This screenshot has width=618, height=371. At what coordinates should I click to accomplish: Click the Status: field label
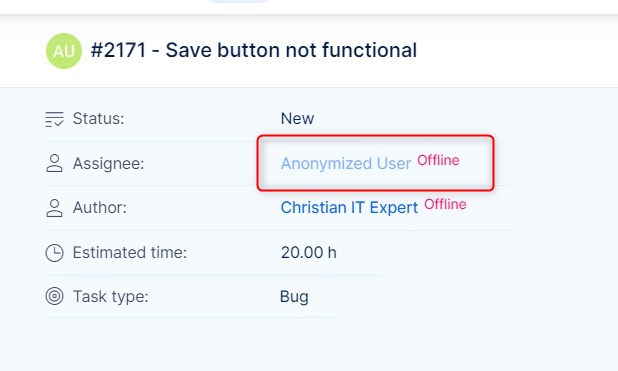point(99,118)
